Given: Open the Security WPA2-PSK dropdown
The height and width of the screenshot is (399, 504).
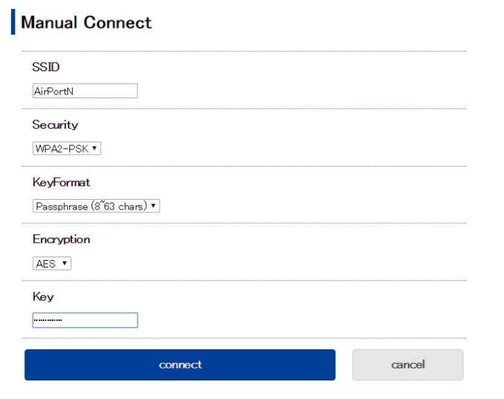Looking at the screenshot, I should point(67,148).
